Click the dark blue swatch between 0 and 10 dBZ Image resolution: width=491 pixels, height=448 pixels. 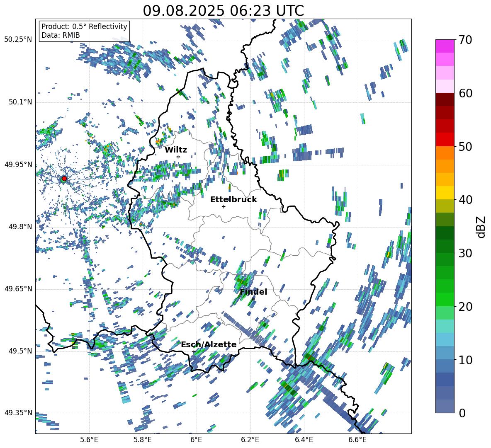coord(445,379)
